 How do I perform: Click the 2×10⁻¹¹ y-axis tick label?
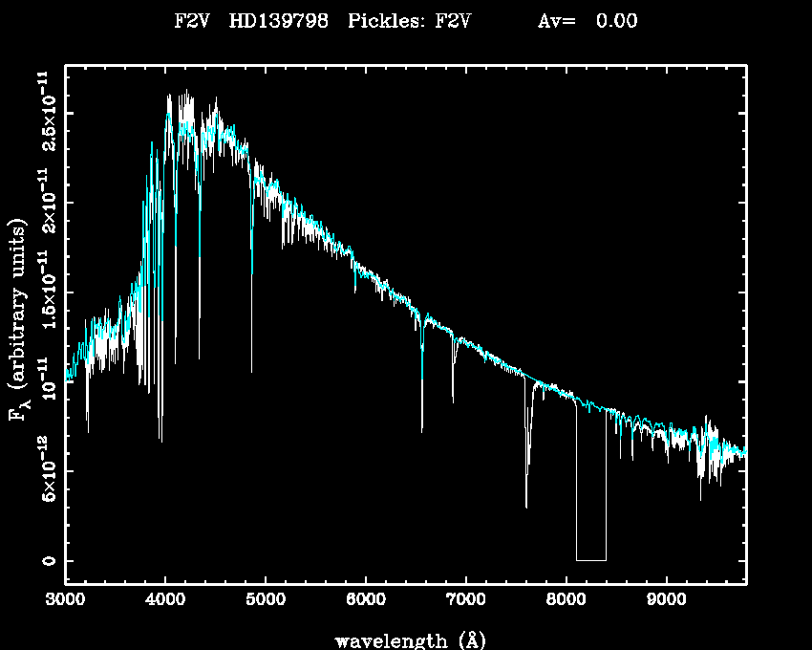coord(46,201)
